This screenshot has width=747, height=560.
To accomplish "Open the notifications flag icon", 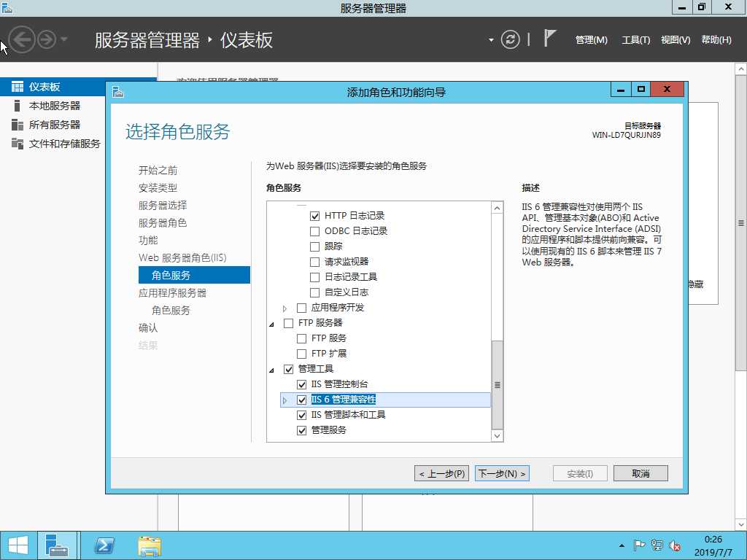I will (549, 38).
